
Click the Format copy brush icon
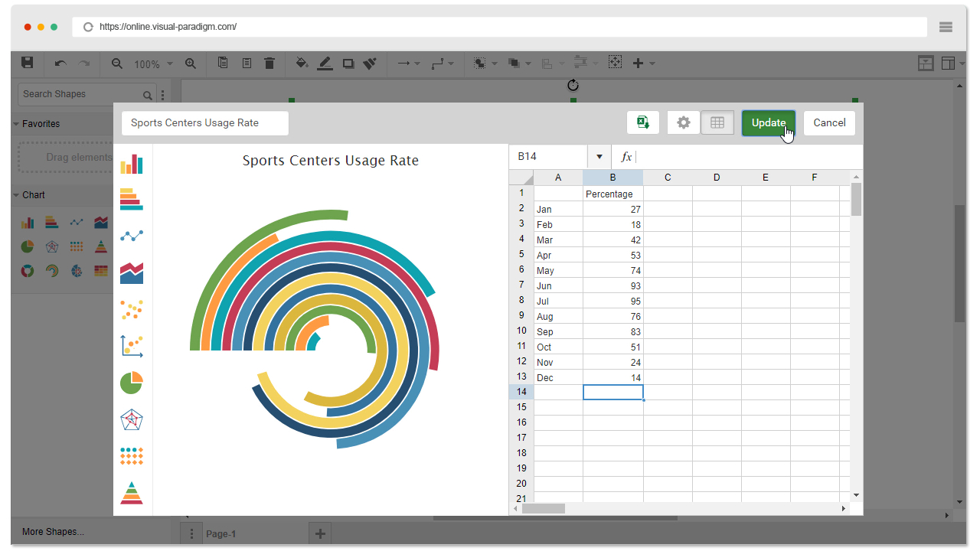tap(370, 64)
